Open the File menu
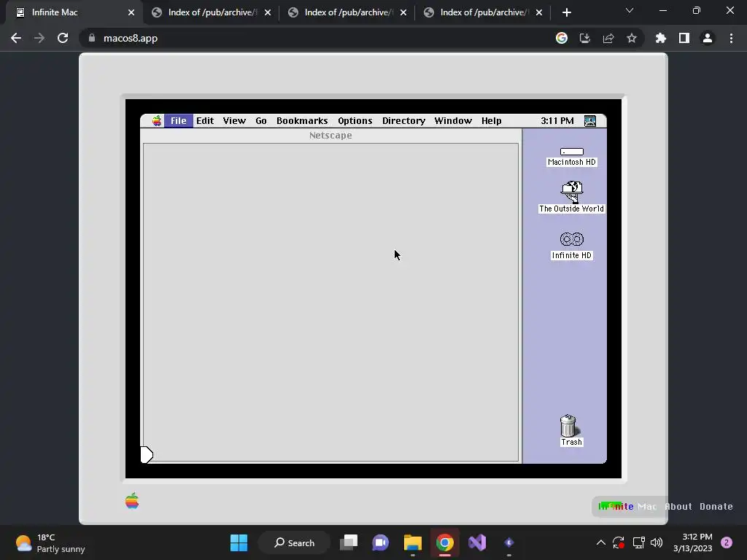The image size is (747, 560). [179, 121]
